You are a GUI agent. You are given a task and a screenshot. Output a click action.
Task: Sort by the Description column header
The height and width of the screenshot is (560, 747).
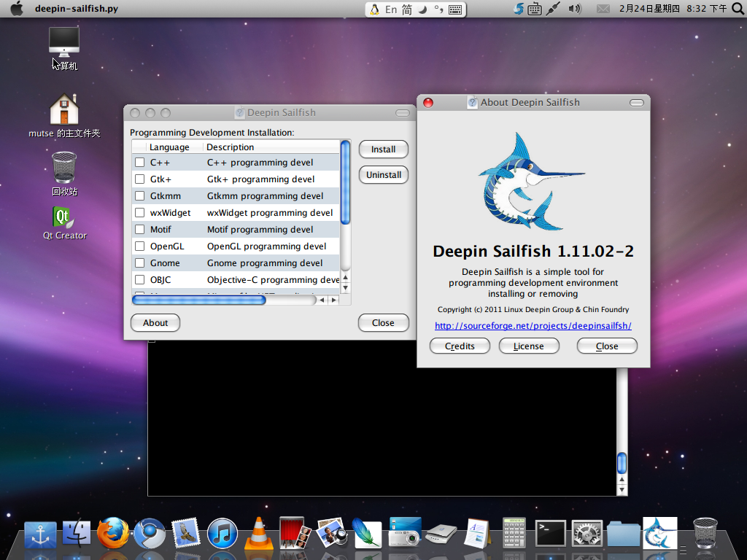pos(271,147)
